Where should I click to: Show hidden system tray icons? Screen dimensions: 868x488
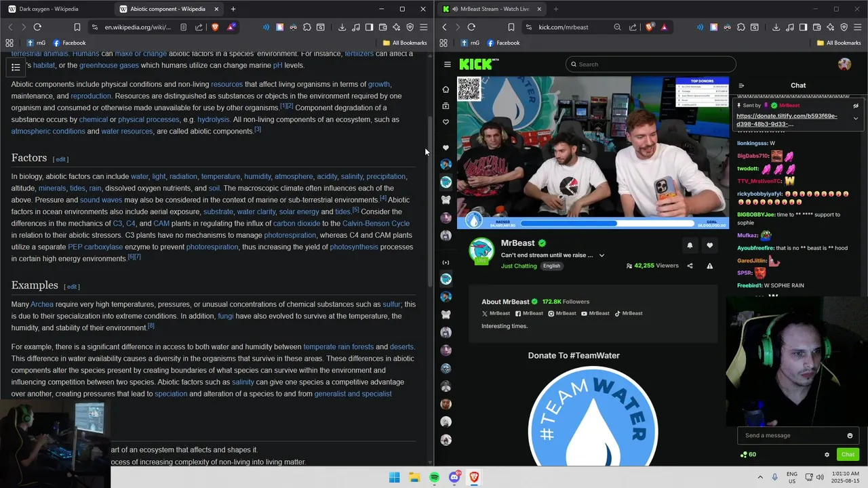click(x=759, y=477)
